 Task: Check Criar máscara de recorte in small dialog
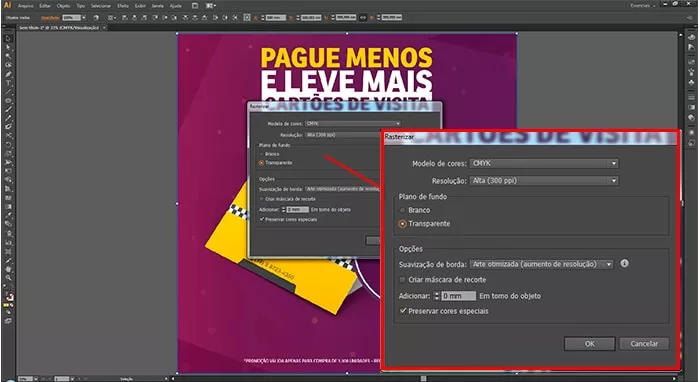coord(262,199)
